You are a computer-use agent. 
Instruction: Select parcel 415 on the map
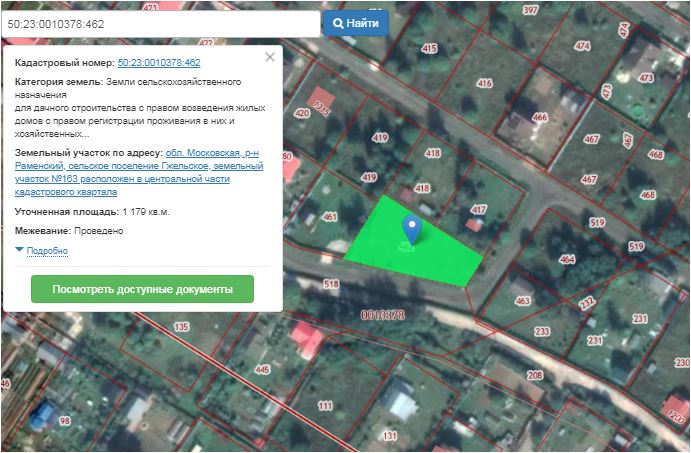click(430, 49)
